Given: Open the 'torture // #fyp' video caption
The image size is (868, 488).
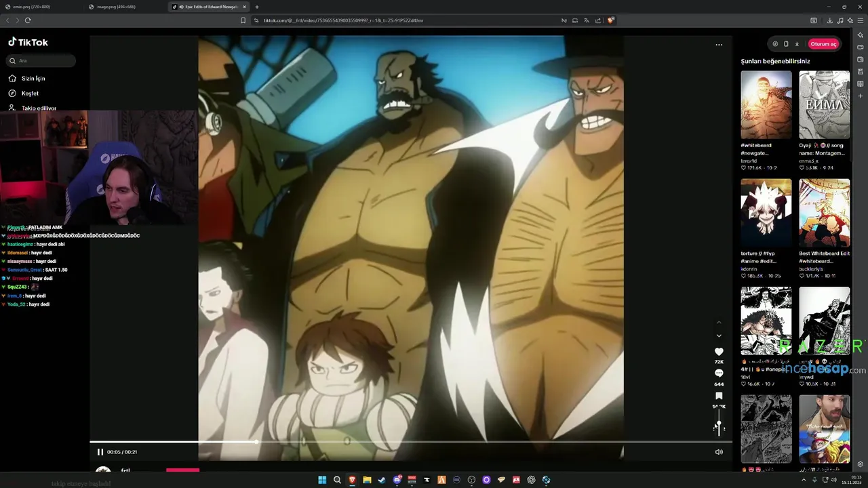Looking at the screenshot, I should (758, 258).
